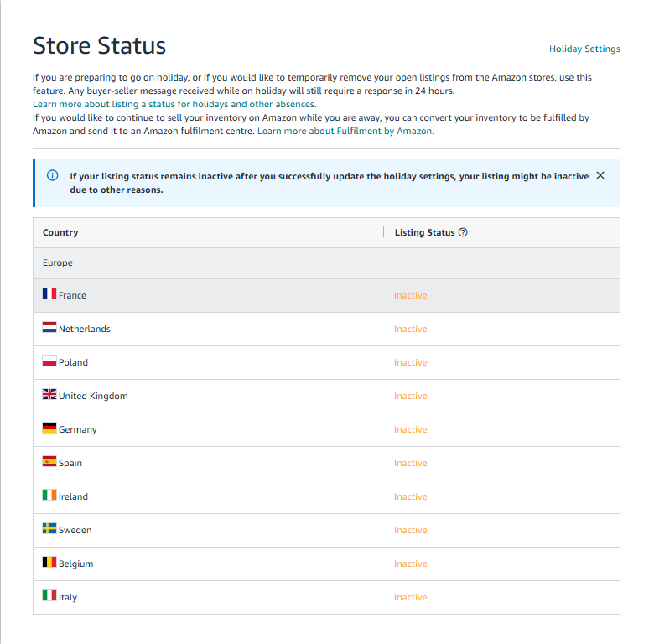649x644 pixels.
Task: Select the 'Belgium' country name
Action: (x=76, y=563)
